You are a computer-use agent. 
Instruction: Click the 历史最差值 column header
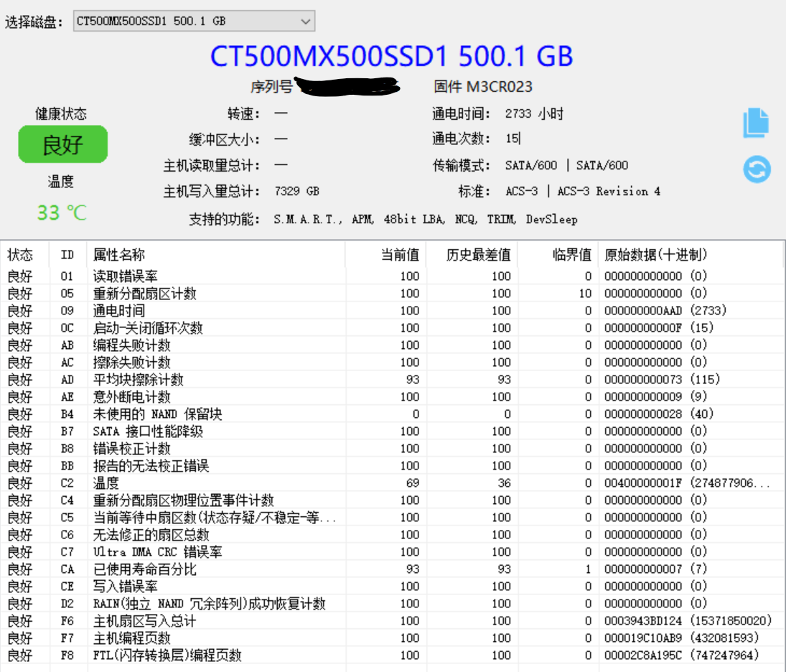479,255
